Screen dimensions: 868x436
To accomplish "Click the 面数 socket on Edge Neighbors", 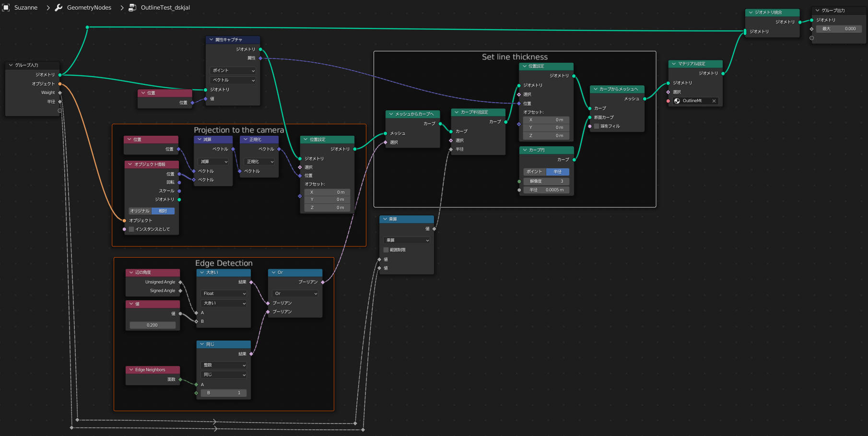I will [180, 379].
